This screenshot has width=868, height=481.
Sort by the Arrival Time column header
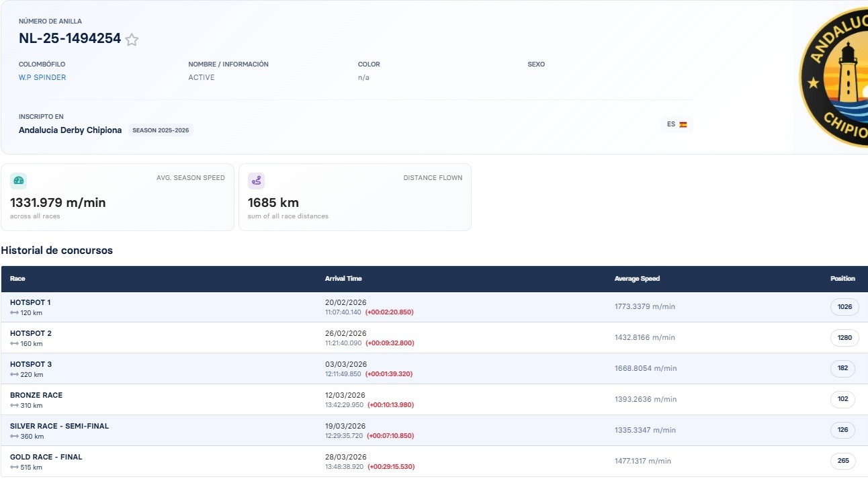tap(343, 279)
